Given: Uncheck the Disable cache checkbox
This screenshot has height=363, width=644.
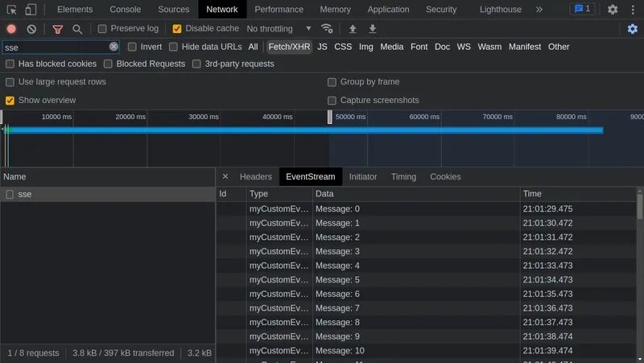Looking at the screenshot, I should pyautogui.click(x=177, y=29).
